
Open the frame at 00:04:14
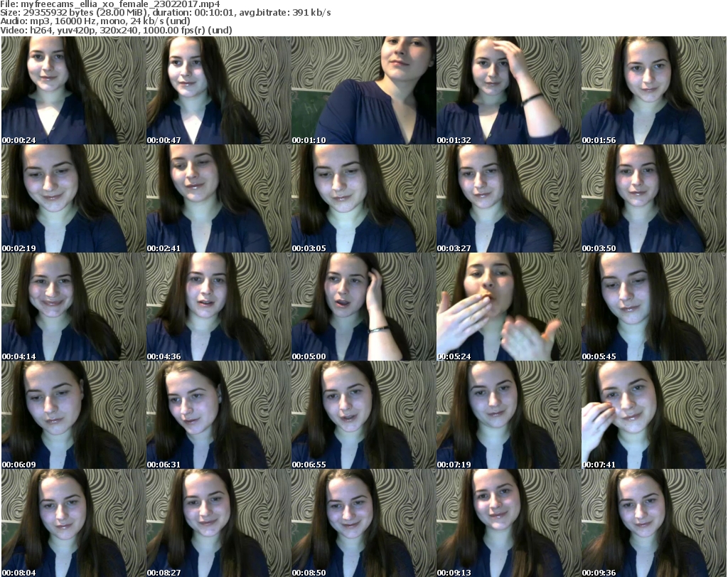pyautogui.click(x=73, y=307)
